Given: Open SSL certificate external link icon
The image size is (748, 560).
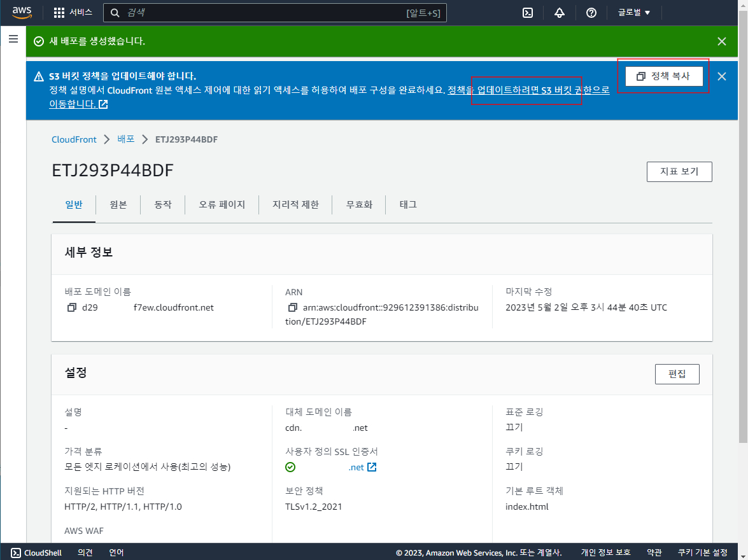Looking at the screenshot, I should click(372, 467).
